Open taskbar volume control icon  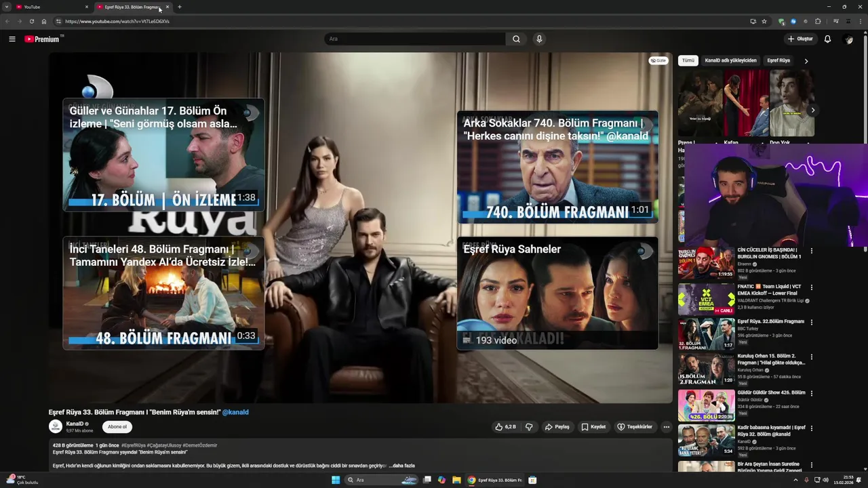(x=825, y=480)
